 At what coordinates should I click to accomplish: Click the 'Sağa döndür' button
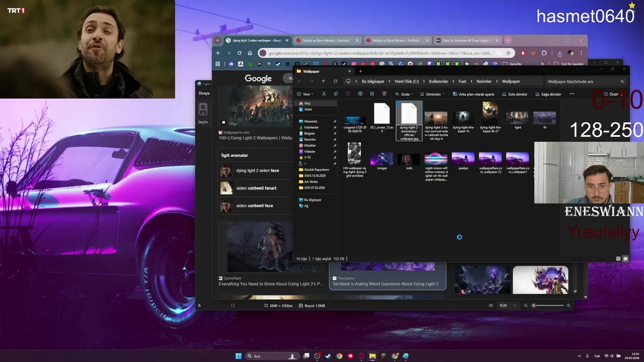(548, 94)
